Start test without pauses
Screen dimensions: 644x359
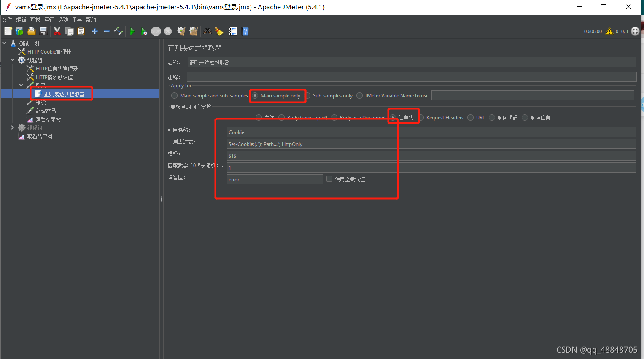(x=144, y=31)
